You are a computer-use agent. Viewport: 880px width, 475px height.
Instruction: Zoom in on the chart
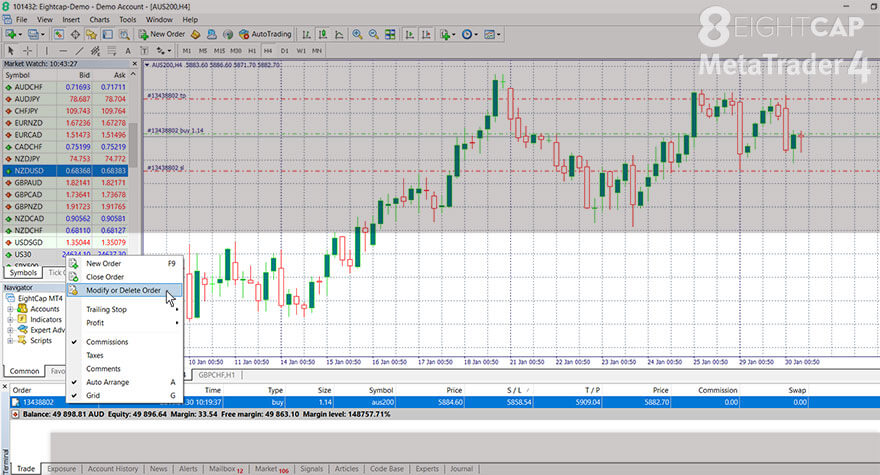click(357, 34)
